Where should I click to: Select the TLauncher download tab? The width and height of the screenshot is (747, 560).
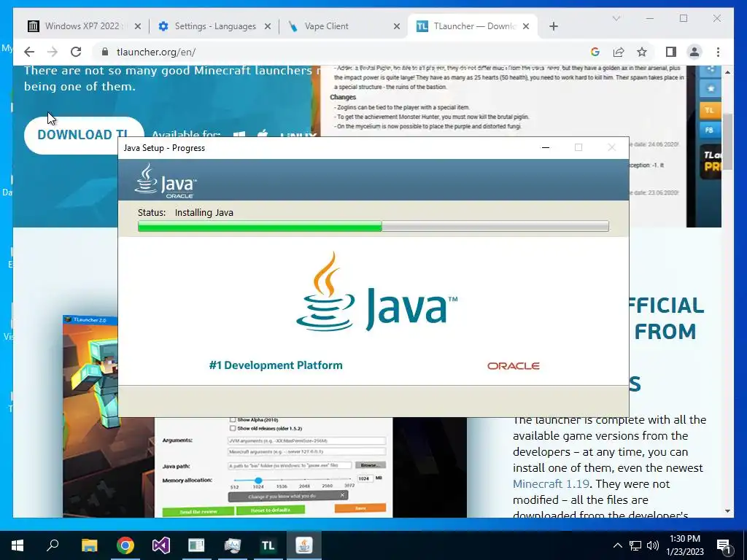[x=472, y=26]
